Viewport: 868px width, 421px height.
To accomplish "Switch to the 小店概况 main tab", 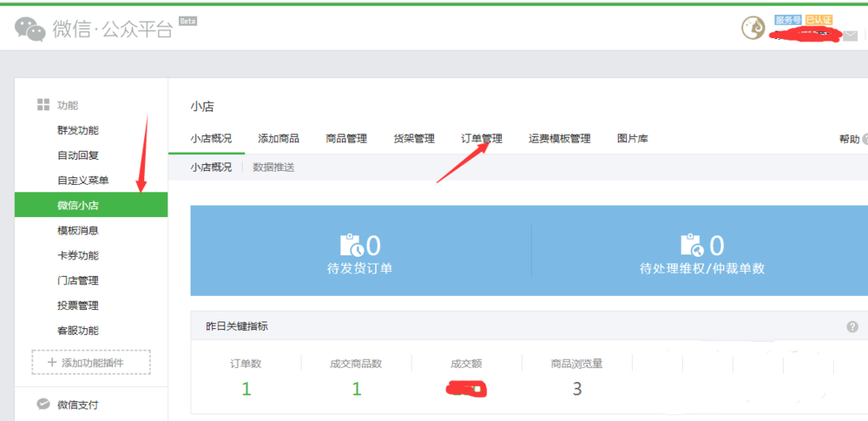I will pos(211,139).
